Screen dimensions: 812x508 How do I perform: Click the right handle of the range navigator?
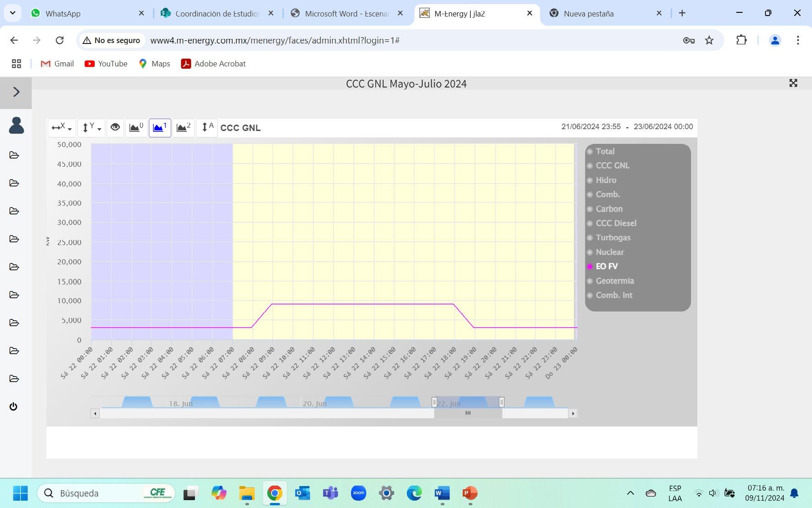[x=501, y=402]
